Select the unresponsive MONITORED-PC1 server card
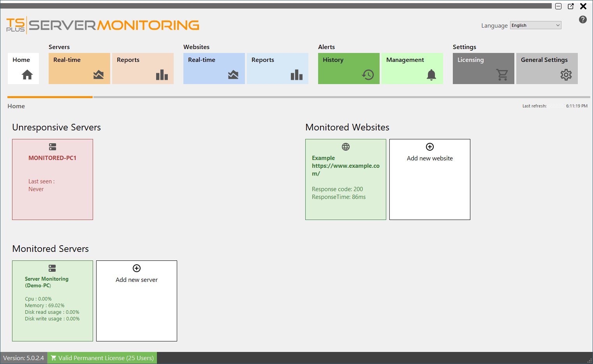The width and height of the screenshot is (593, 364). coord(53,179)
